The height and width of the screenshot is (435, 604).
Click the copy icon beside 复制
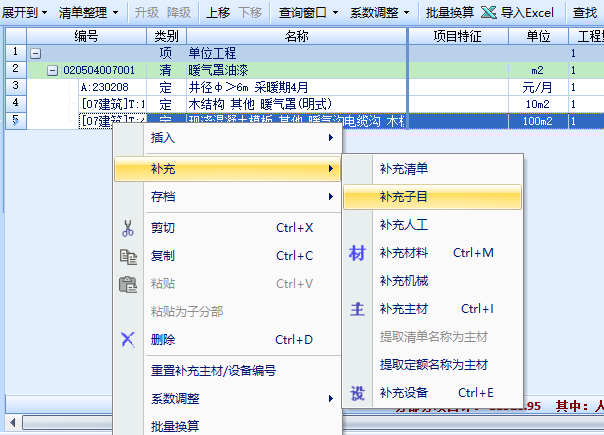128,256
